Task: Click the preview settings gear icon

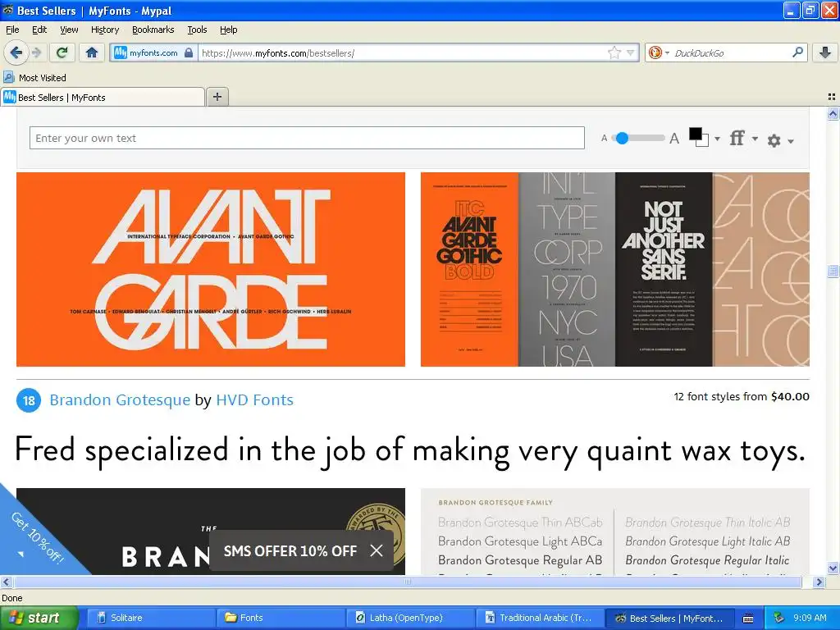Action: coord(774,140)
